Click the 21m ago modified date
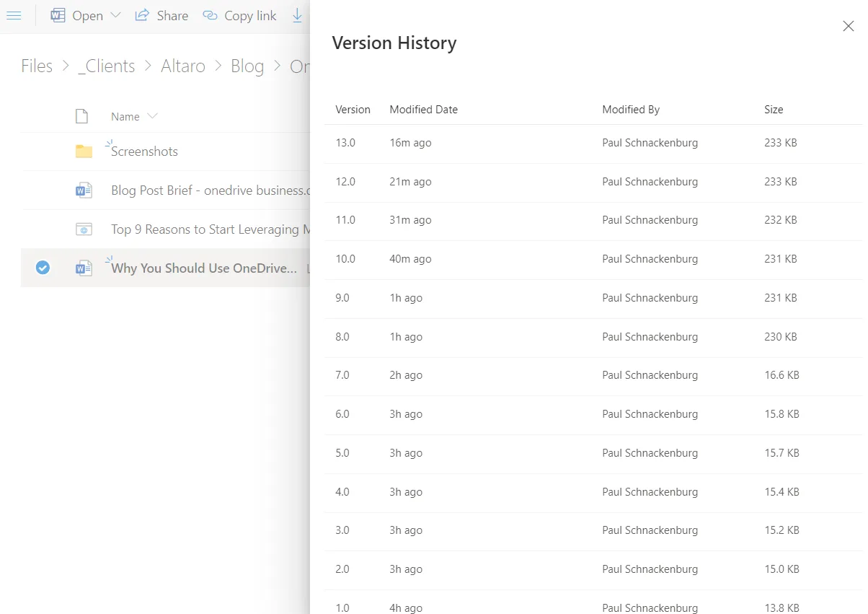The image size is (868, 614). (410, 182)
